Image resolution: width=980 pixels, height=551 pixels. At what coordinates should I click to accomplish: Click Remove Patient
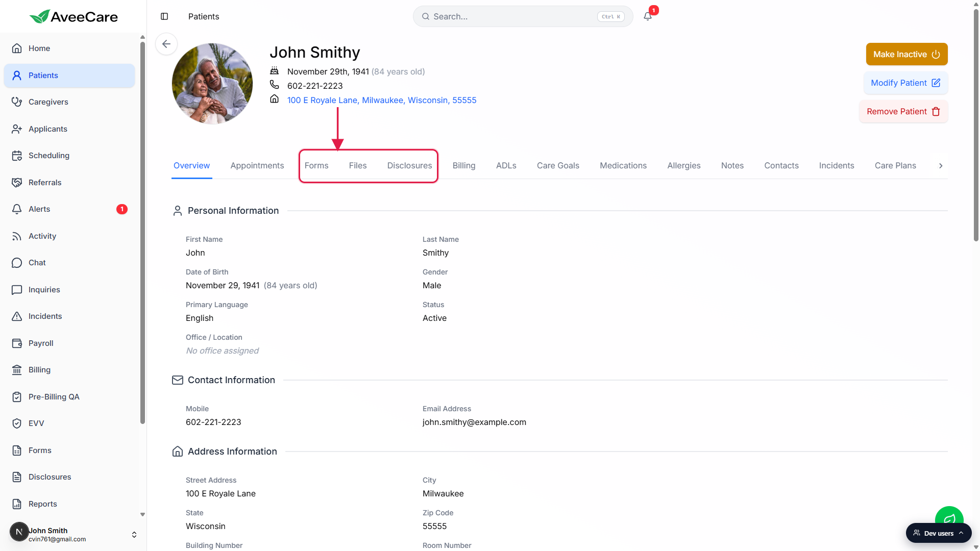903,111
